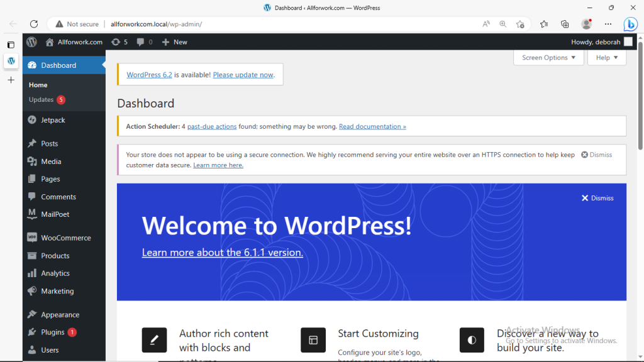Click the Products box icon
Image resolution: width=644 pixels, height=362 pixels.
32,256
